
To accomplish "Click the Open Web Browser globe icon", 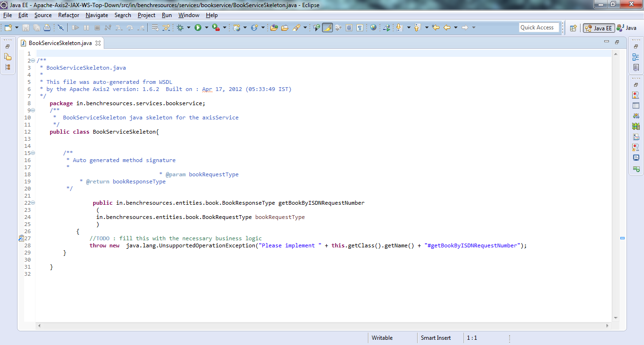I will tap(373, 27).
